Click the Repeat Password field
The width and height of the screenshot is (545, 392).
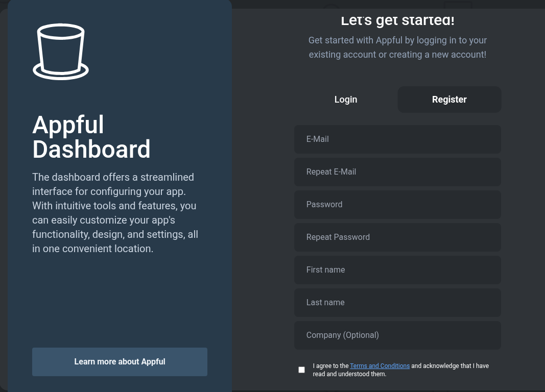click(x=397, y=237)
